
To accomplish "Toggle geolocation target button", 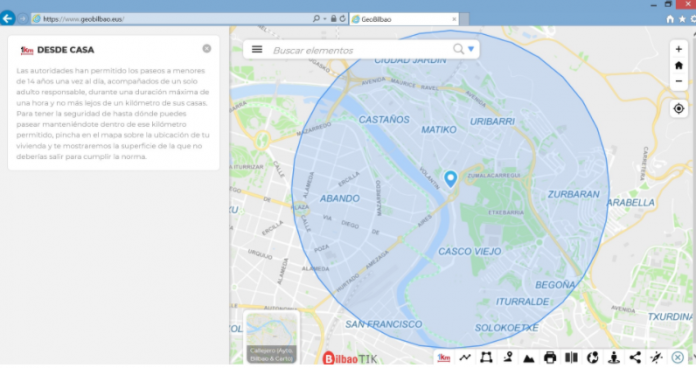I will [x=679, y=109].
